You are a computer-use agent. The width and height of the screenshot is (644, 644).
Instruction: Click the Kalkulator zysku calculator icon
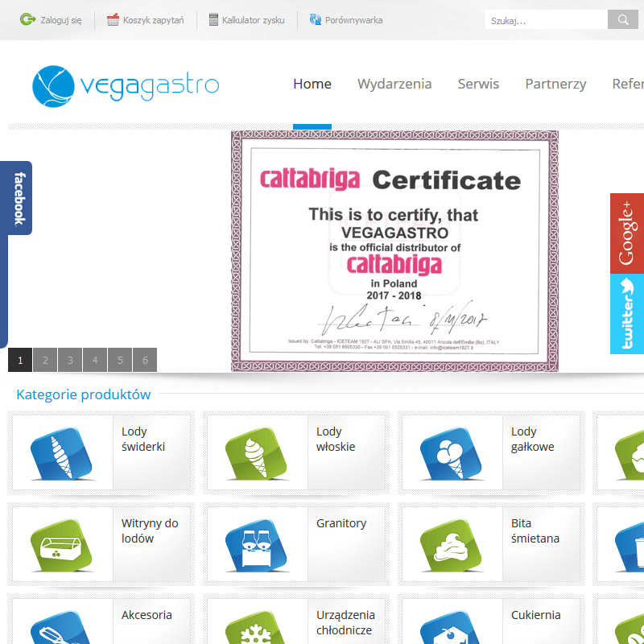coord(213,19)
